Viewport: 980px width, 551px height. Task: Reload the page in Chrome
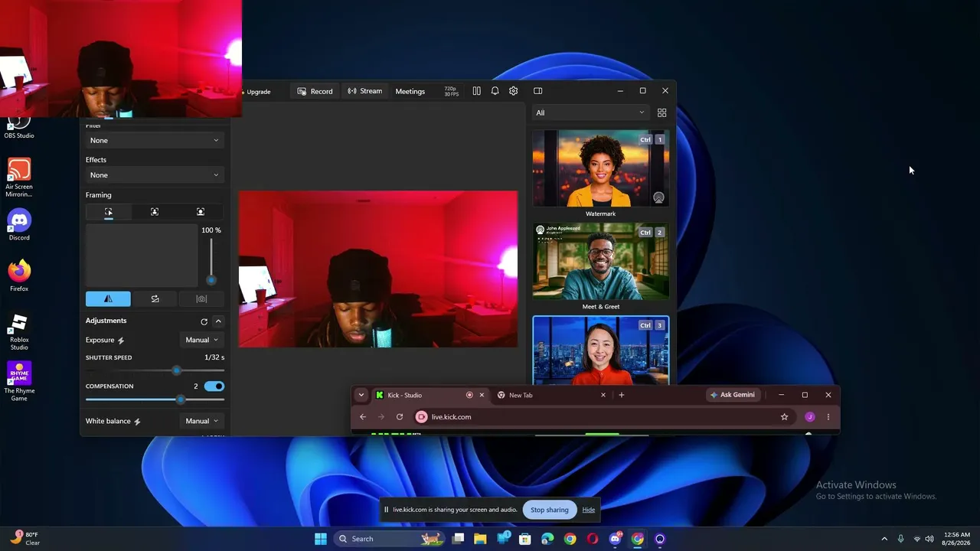[x=400, y=417]
